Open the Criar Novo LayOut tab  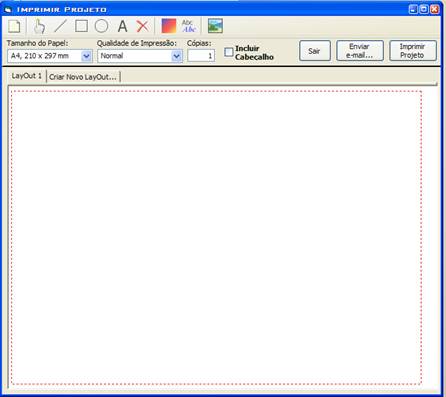[x=83, y=77]
